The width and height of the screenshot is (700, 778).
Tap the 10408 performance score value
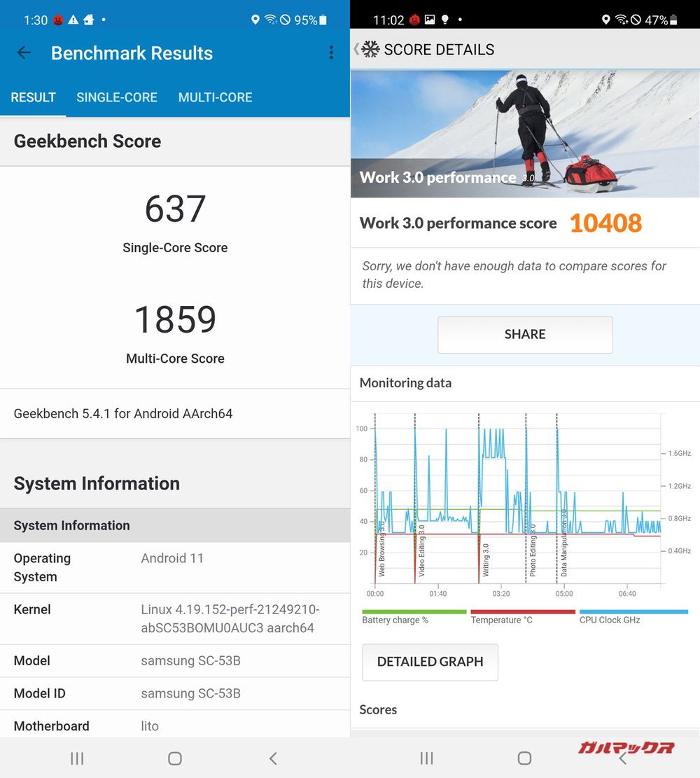[605, 223]
